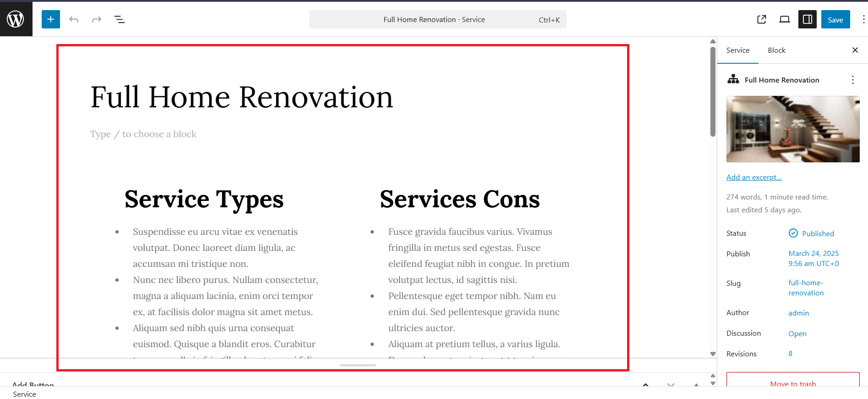868x399 pixels.
Task: View the service in a new tab
Action: (761, 19)
